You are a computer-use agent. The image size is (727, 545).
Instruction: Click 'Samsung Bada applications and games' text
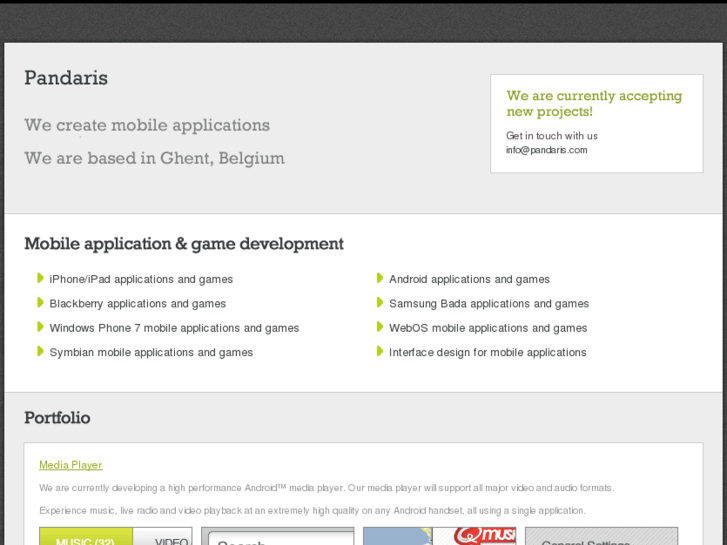click(489, 304)
